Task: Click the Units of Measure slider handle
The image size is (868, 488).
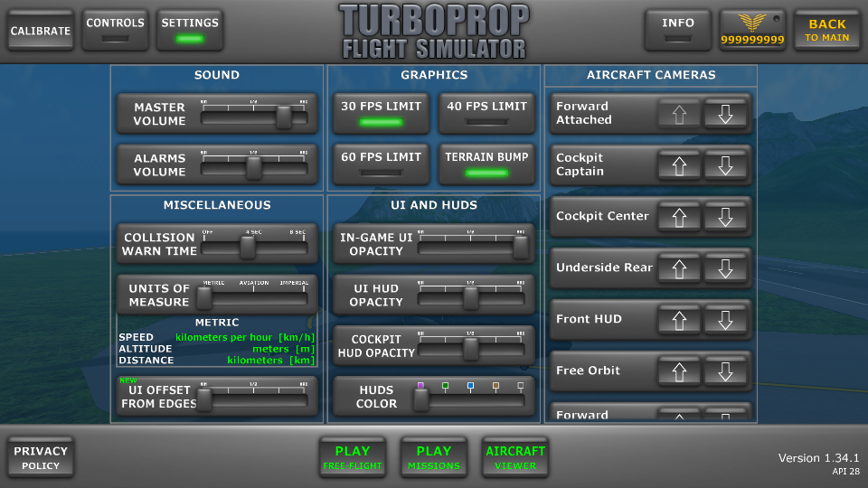Action: 204,298
